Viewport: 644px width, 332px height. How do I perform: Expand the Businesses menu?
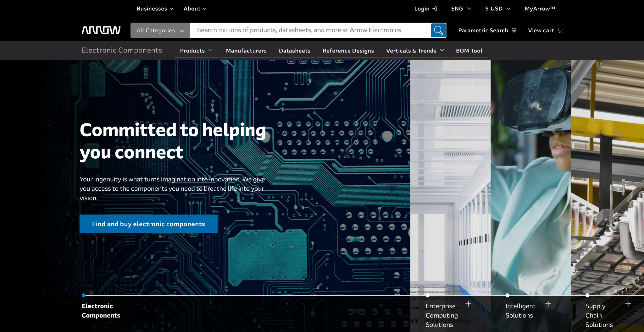coord(155,9)
